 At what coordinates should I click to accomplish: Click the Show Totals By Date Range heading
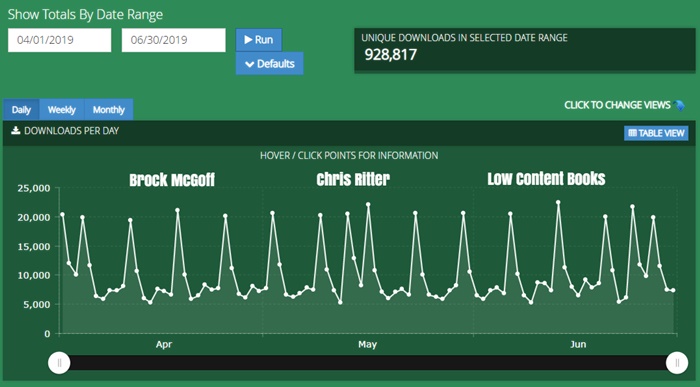85,14
